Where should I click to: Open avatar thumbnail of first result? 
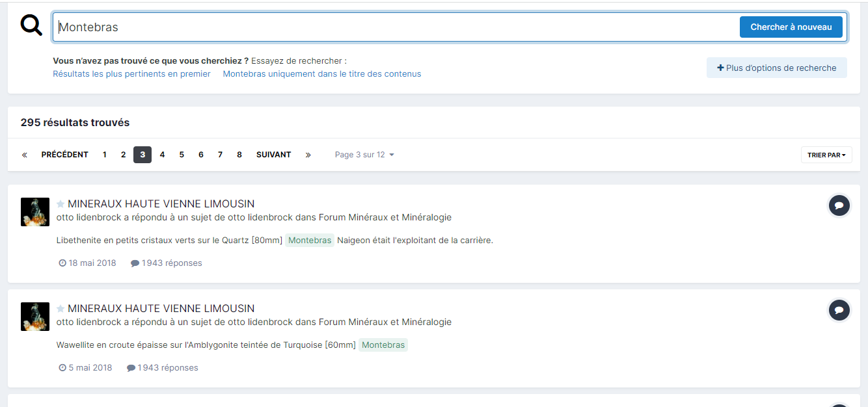[35, 212]
